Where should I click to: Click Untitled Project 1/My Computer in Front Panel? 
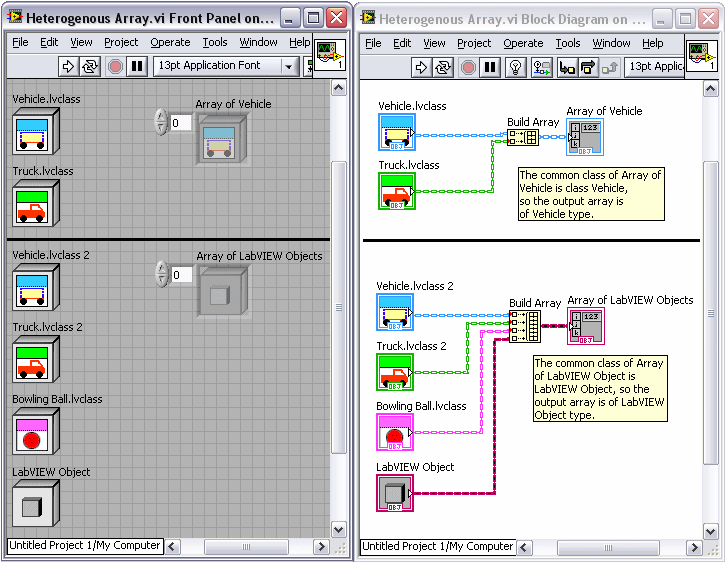pyautogui.click(x=85, y=546)
